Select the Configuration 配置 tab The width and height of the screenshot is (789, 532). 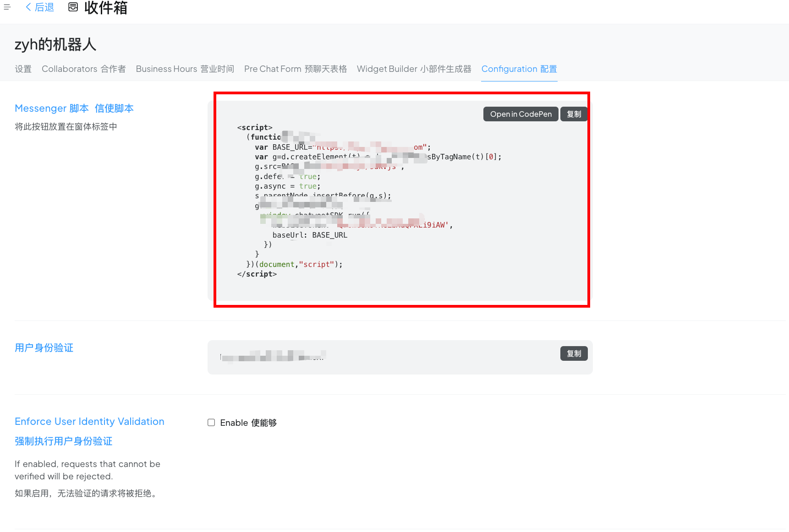pos(519,69)
